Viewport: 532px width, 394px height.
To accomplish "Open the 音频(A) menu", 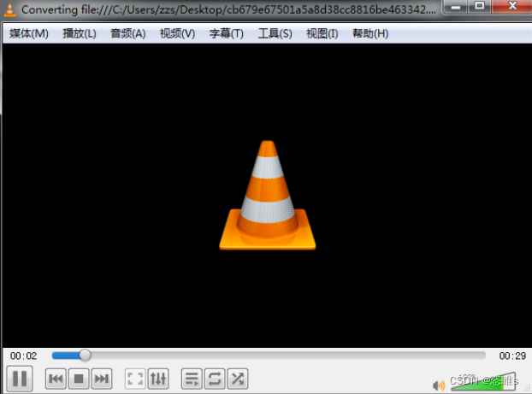I will click(128, 33).
